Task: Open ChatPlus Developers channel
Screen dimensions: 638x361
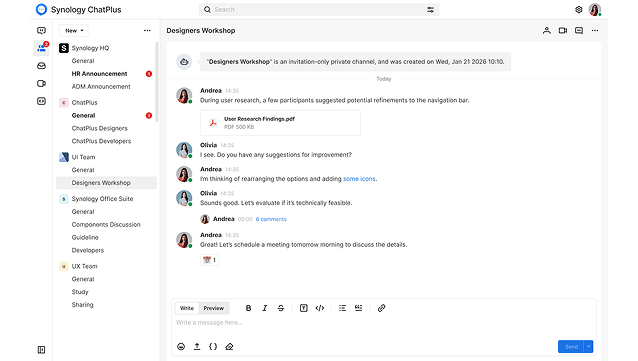Action: pyautogui.click(x=101, y=141)
